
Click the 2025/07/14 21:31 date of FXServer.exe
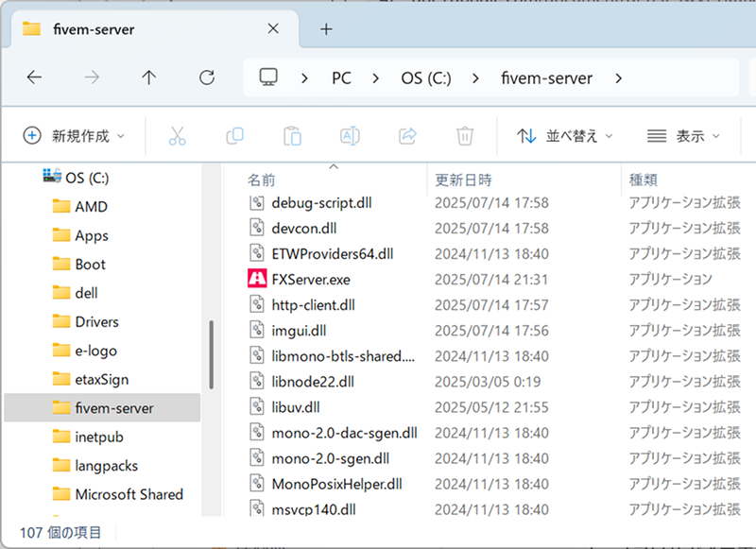[491, 279]
